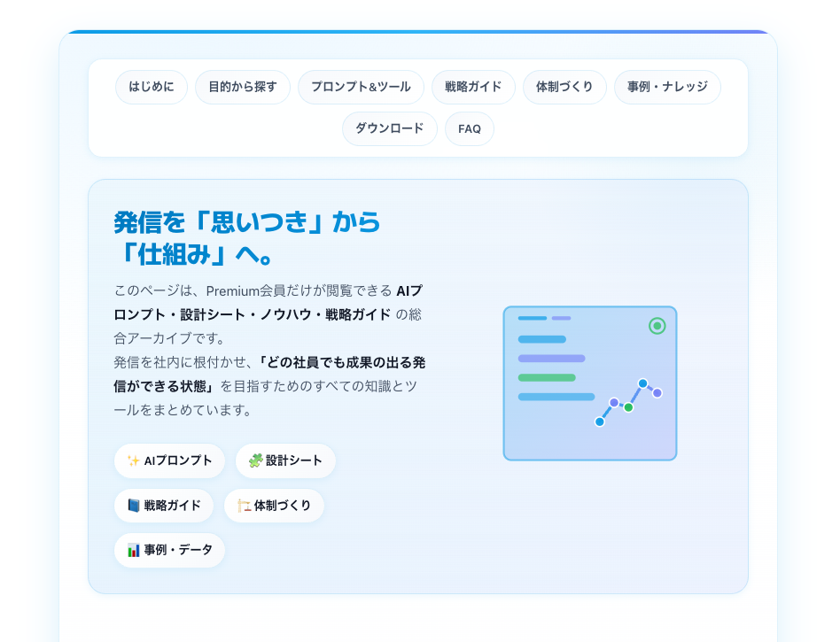Open 戦略ガイド from the top navigation bar
The width and height of the screenshot is (840, 642).
(x=473, y=87)
